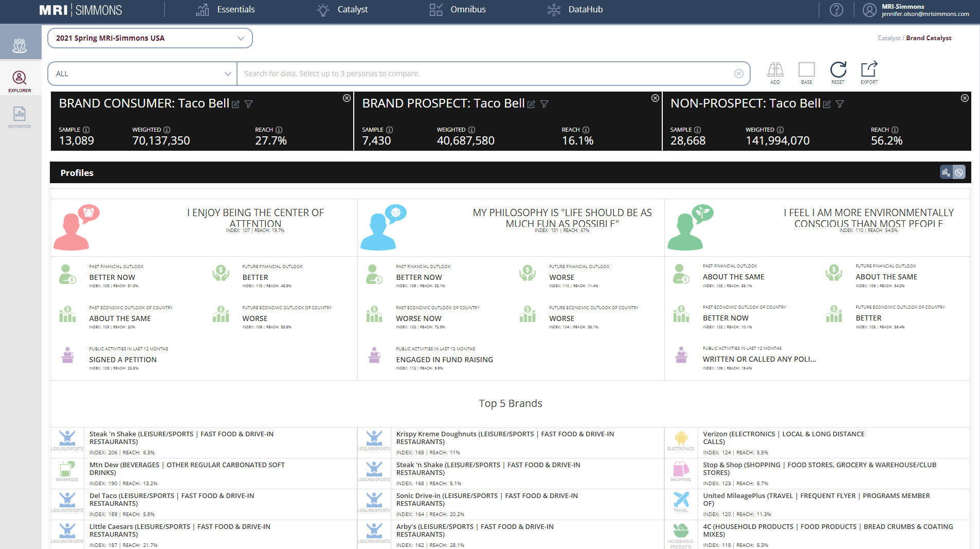Click the help question mark icon
Screen dimensions: 980x549
point(836,10)
